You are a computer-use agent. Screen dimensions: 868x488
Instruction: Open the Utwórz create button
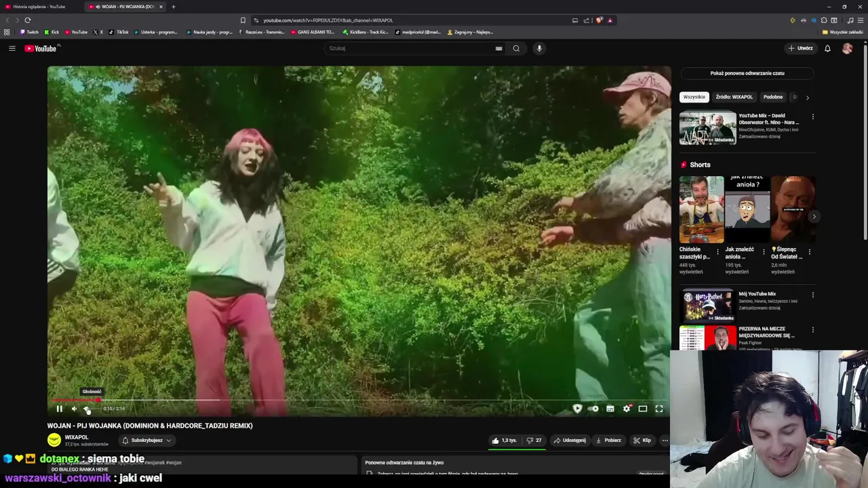(x=800, y=48)
